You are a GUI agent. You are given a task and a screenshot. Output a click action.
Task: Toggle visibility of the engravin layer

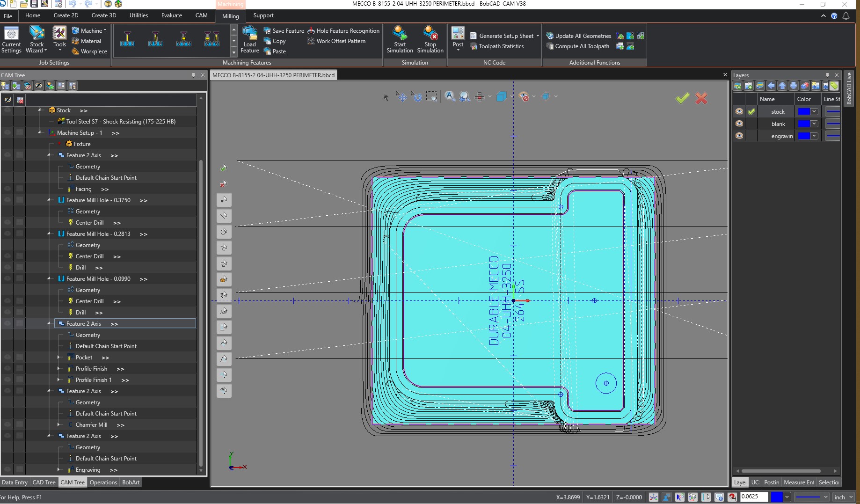click(739, 136)
